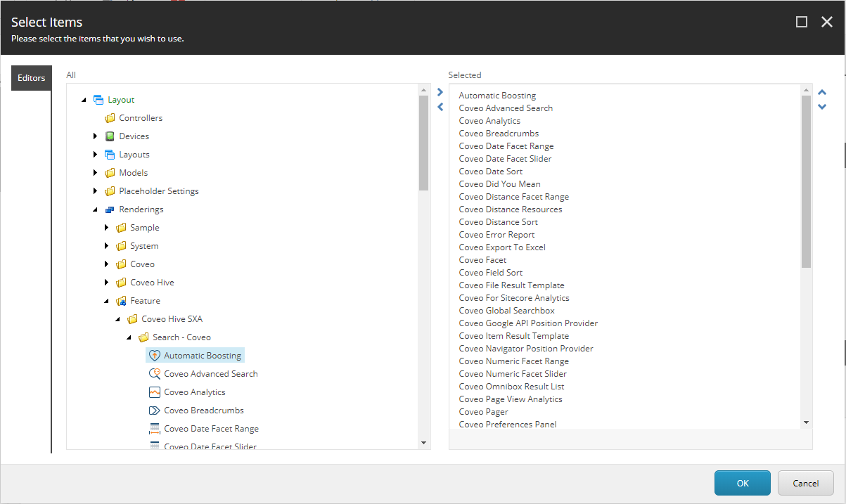Move selected item up using the up arrow
The image size is (846, 504).
click(822, 92)
